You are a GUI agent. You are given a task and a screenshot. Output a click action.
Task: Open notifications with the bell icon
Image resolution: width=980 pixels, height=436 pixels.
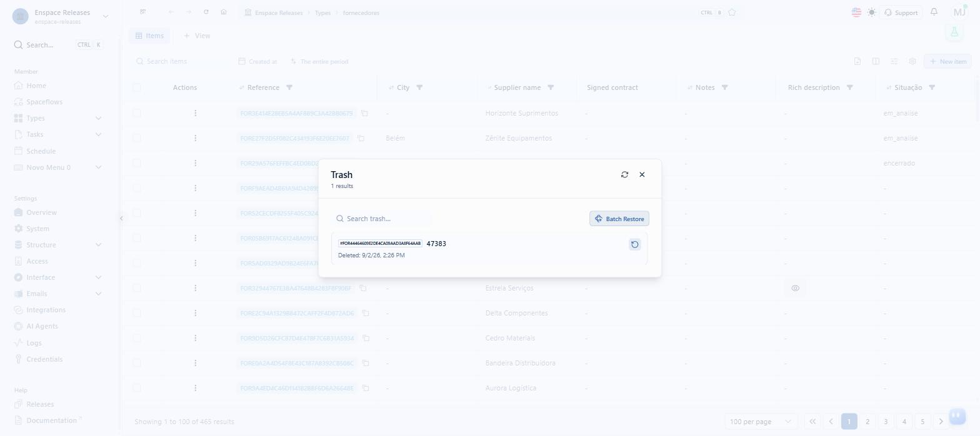[x=934, y=12]
